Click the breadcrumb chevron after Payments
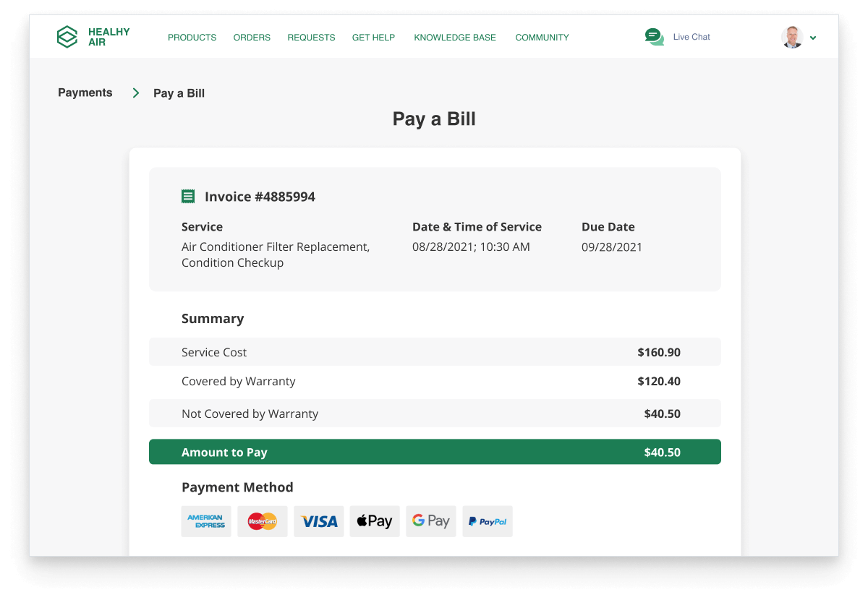868x600 pixels. [x=135, y=93]
